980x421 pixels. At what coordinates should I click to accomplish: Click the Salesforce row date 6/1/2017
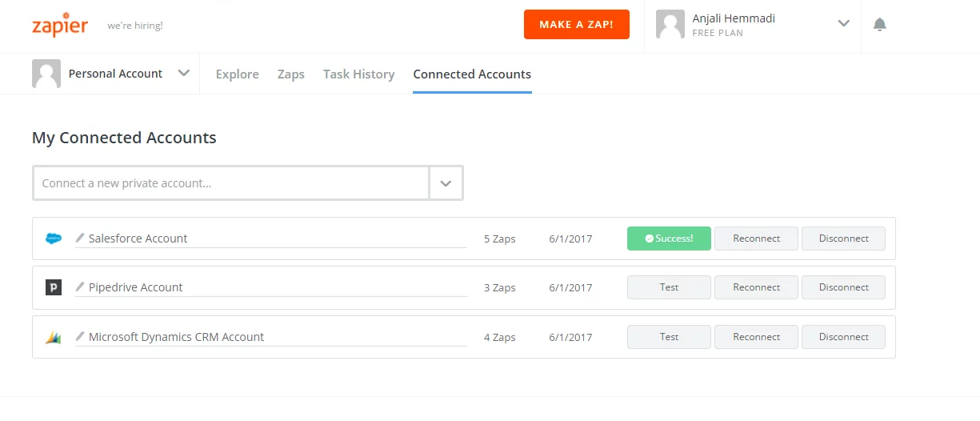(x=570, y=239)
